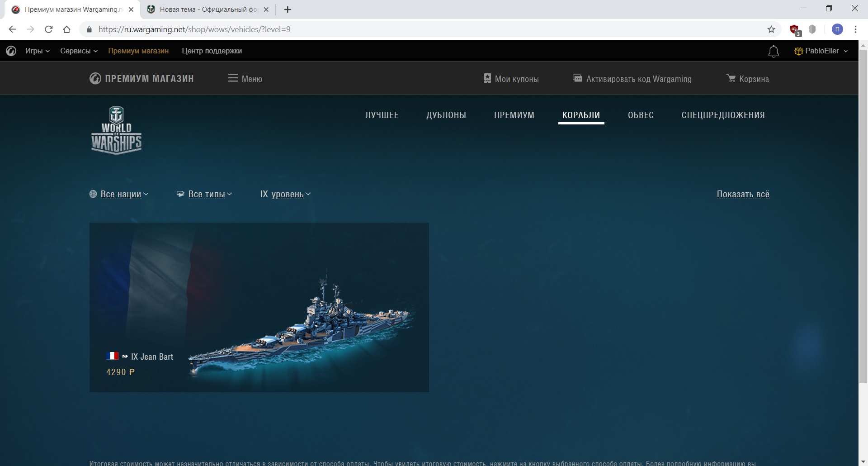The width and height of the screenshot is (868, 466).
Task: Open the Все типы filter
Action: pos(204,194)
